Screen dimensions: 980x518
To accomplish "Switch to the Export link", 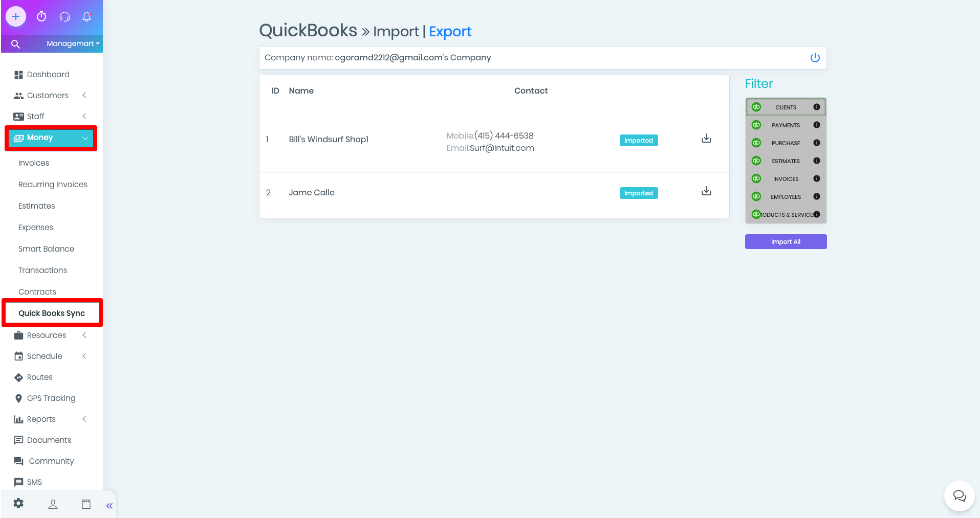I will (x=450, y=32).
